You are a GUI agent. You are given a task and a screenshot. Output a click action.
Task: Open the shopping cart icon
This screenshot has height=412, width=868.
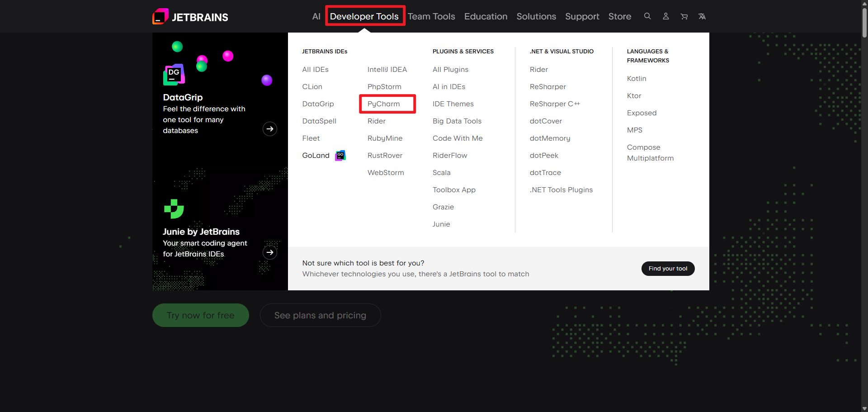click(x=684, y=16)
